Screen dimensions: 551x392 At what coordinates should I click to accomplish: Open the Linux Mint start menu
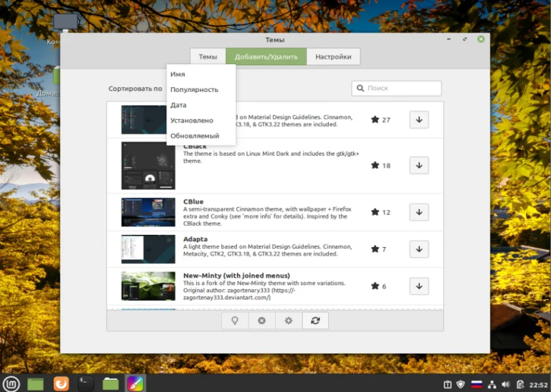pyautogui.click(x=10, y=384)
